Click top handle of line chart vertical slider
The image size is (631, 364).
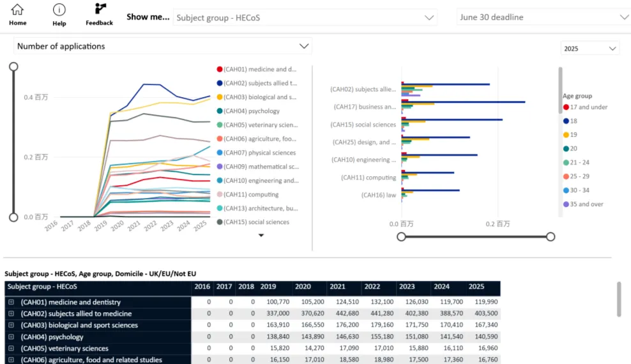13,66
